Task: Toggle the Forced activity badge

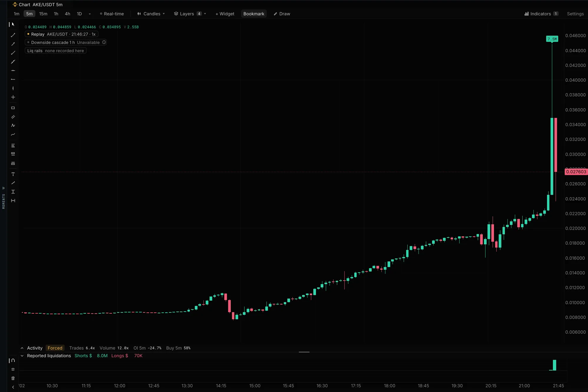Action: [55, 348]
